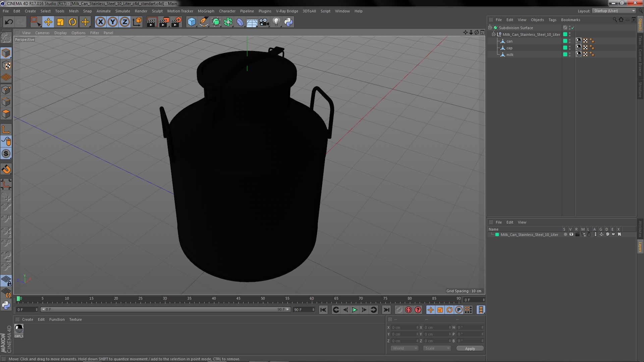
Task: Click the Render View clapperboard icon
Action: click(x=152, y=22)
